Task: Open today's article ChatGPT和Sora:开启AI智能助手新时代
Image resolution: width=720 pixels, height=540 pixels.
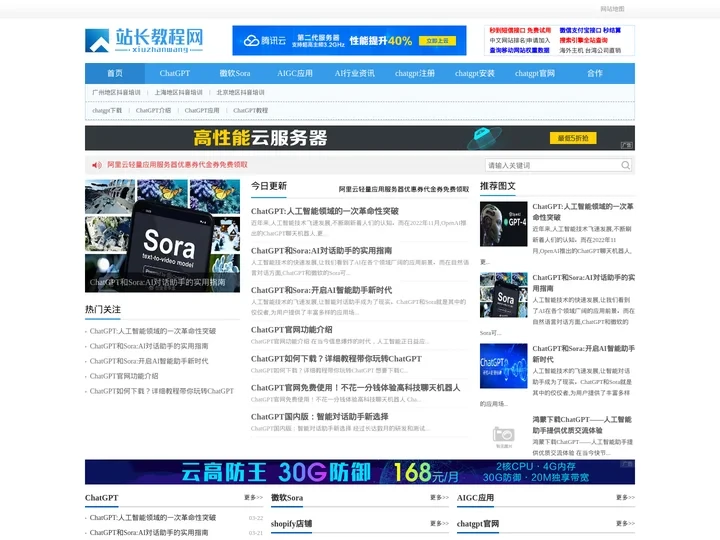Action: click(321, 290)
